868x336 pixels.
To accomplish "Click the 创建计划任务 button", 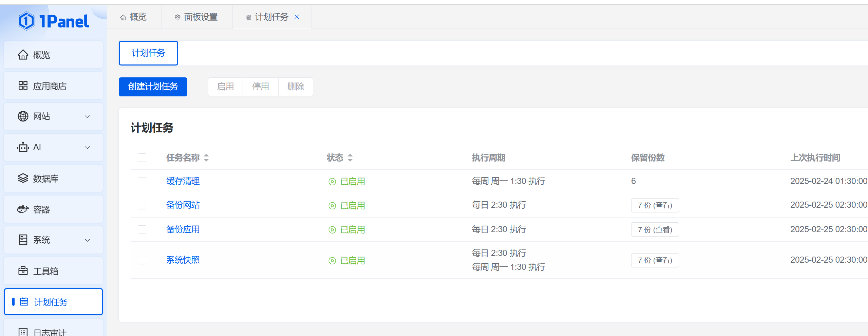I will [153, 87].
